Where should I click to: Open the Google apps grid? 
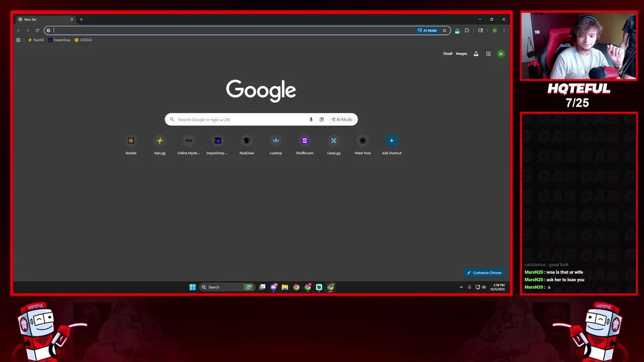[488, 54]
